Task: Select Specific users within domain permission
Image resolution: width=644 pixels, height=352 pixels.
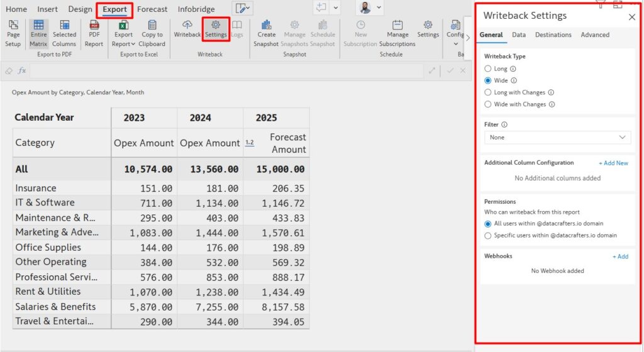Action: 488,236
